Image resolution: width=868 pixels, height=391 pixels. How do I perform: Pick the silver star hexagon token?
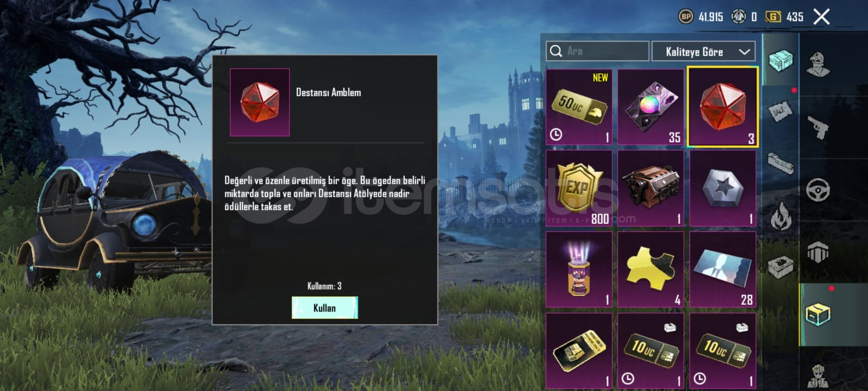click(x=723, y=188)
